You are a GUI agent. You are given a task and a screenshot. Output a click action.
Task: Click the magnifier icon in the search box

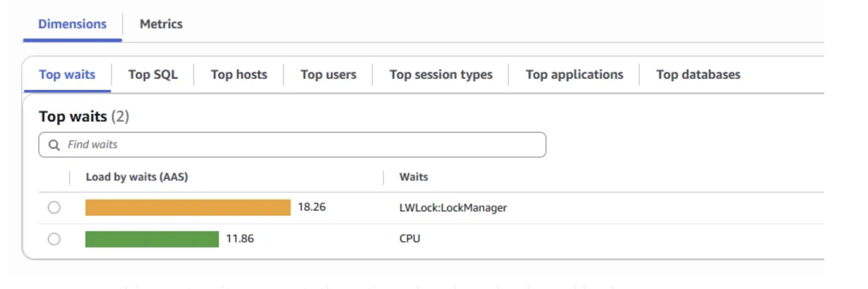click(54, 145)
